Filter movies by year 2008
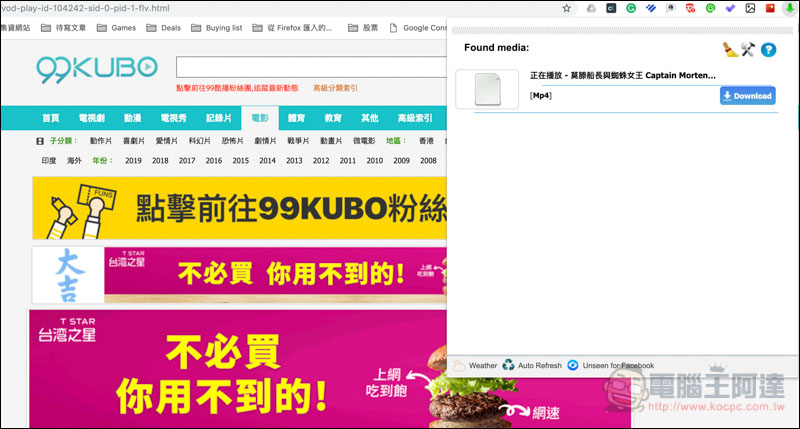This screenshot has height=429, width=800. click(428, 161)
